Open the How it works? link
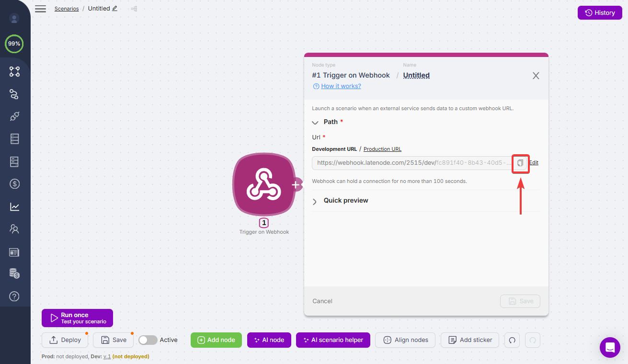628x364 pixels. tap(341, 86)
